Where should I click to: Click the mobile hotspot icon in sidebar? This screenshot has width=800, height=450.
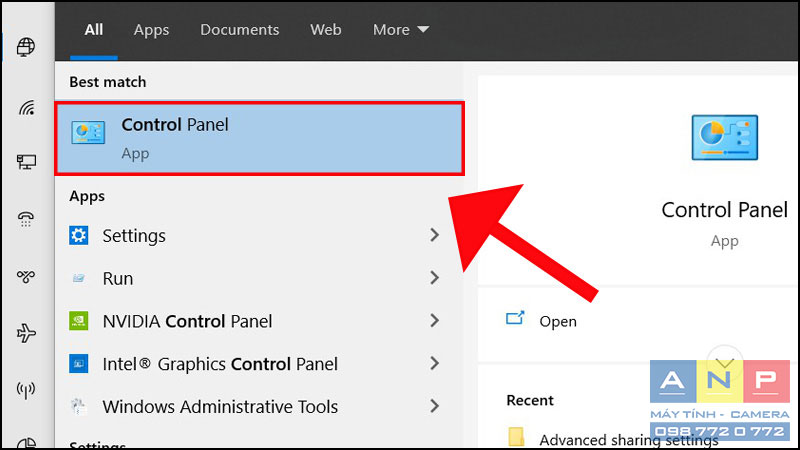(26, 390)
